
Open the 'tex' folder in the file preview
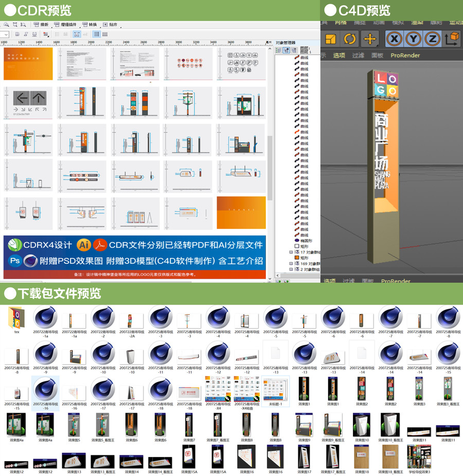tap(16, 320)
